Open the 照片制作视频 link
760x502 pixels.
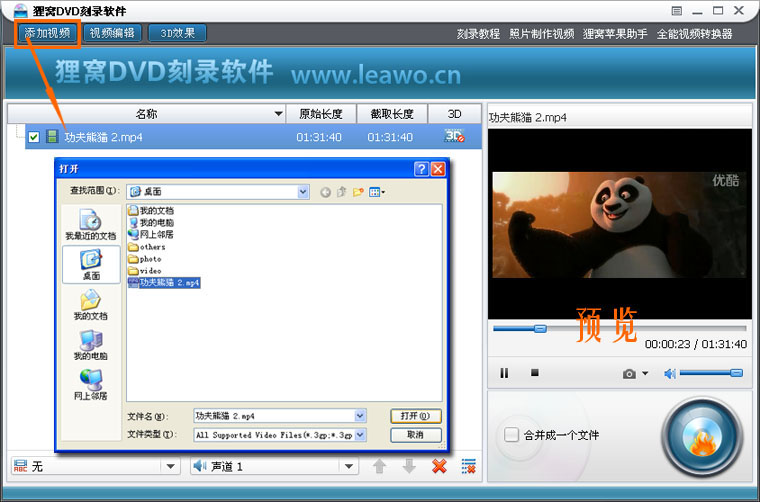(x=541, y=34)
